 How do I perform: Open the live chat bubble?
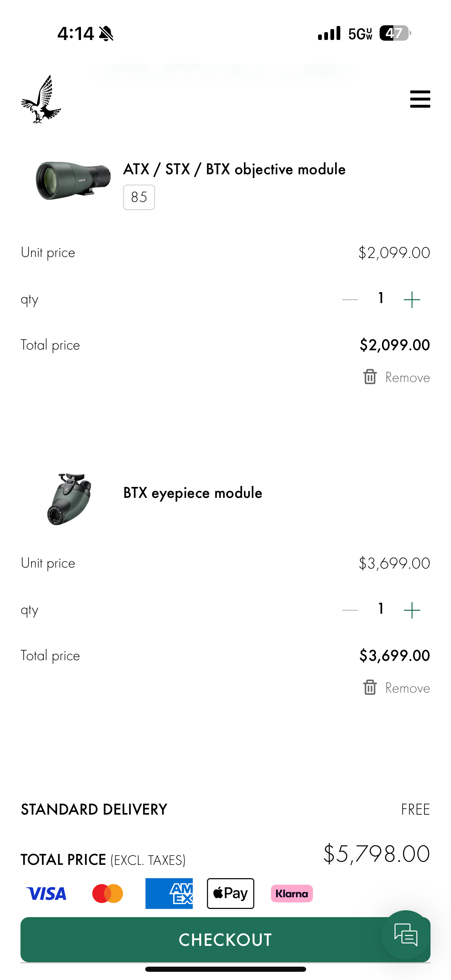(406, 935)
